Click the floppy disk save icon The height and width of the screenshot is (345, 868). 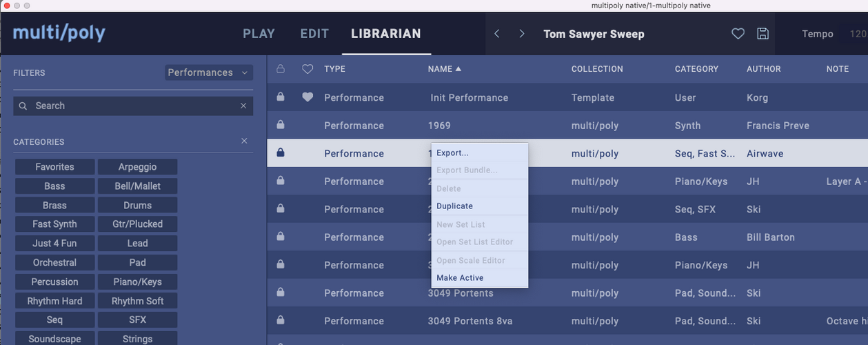(763, 34)
